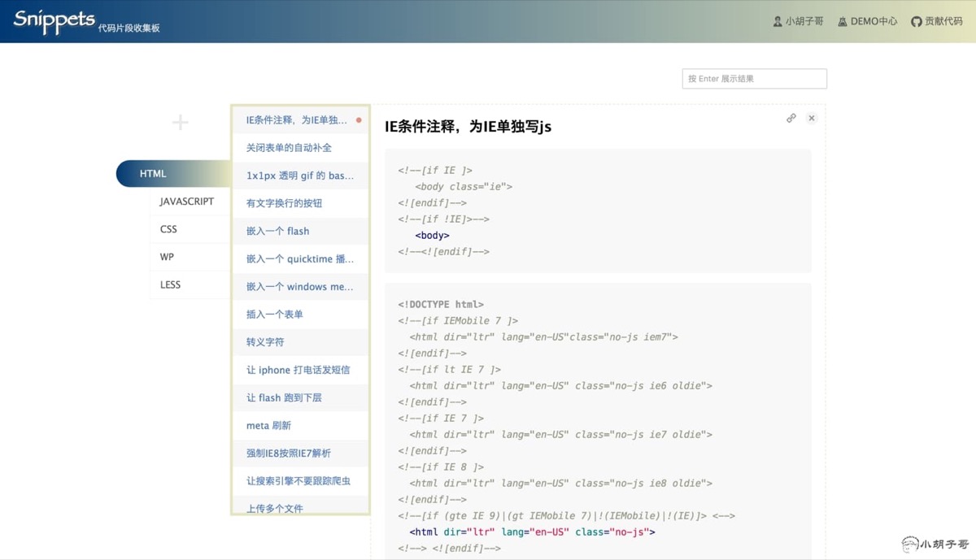Open the meta 刷新 snippet
Image resolution: width=976 pixels, height=560 pixels.
[269, 425]
